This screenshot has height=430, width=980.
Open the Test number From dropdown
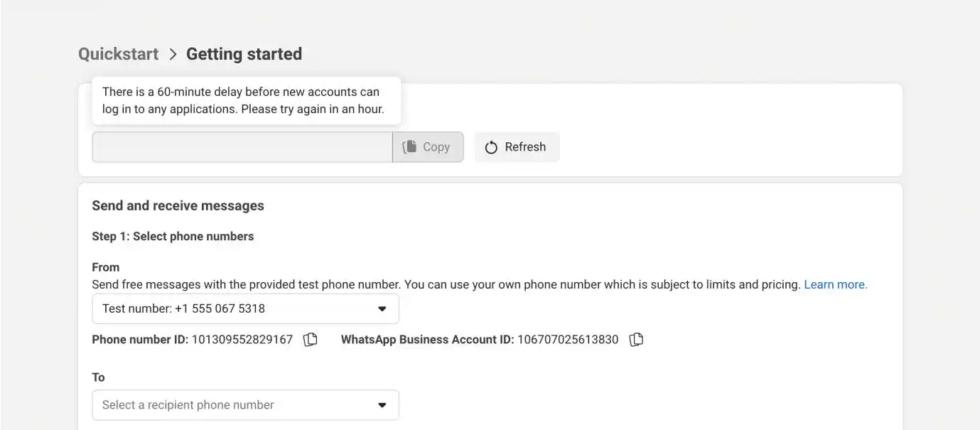pos(245,308)
